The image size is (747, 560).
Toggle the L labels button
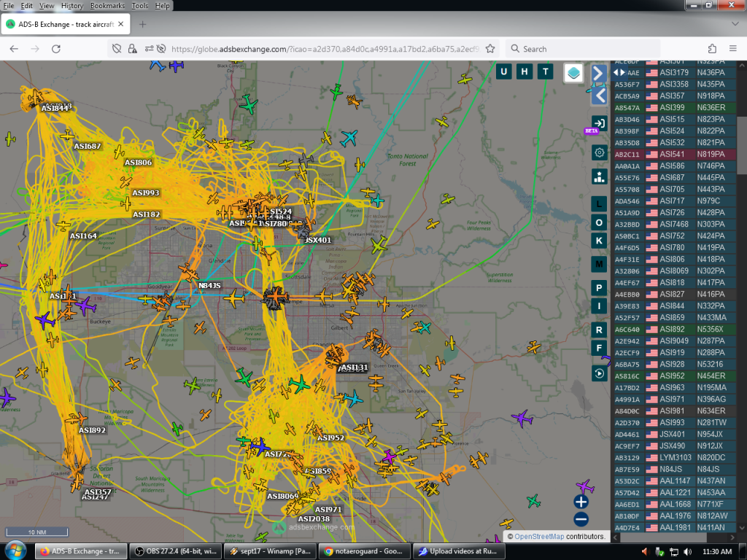click(599, 204)
